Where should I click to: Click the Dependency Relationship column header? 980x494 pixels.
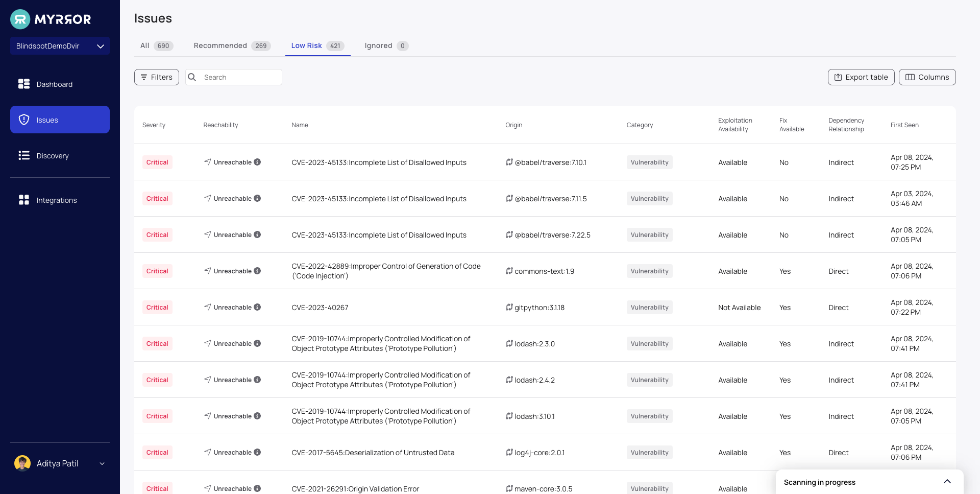(x=846, y=125)
